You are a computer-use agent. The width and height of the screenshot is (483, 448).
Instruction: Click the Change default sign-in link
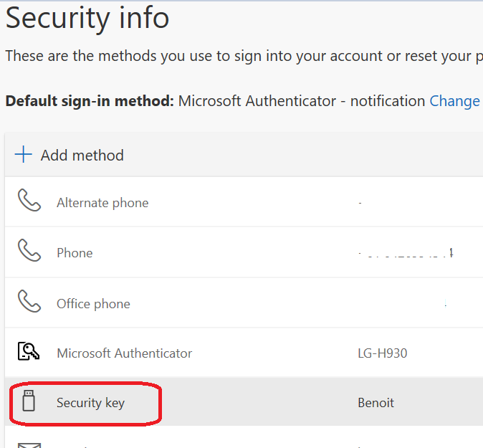454,101
